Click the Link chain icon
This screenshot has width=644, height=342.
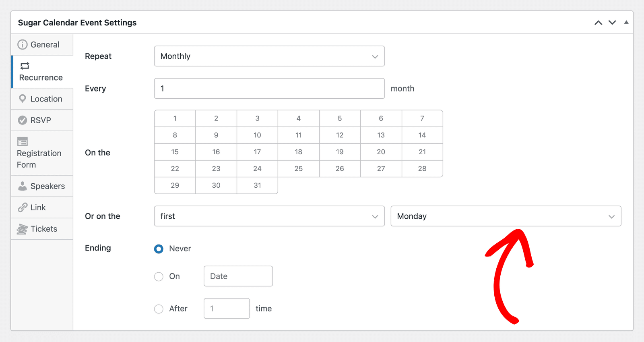click(x=23, y=207)
